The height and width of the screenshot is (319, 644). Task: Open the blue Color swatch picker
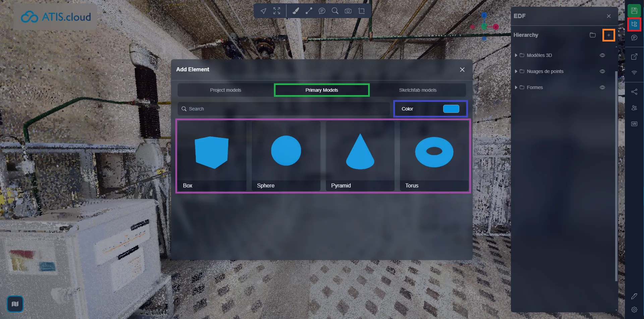[x=452, y=108]
